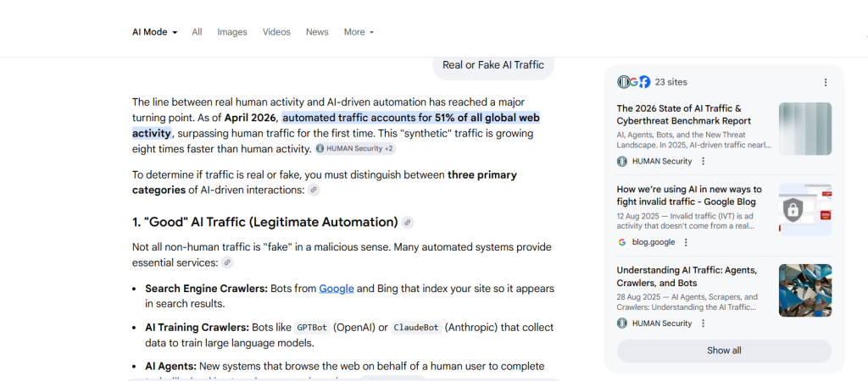Expand the More search options menu

(x=359, y=32)
